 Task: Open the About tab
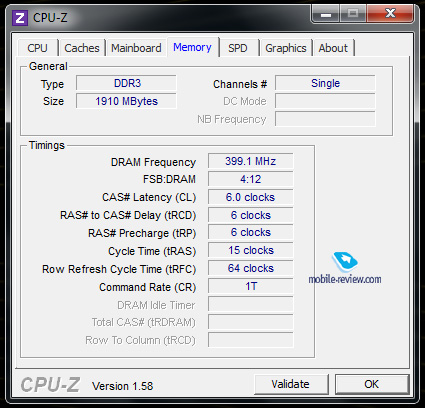pyautogui.click(x=333, y=48)
